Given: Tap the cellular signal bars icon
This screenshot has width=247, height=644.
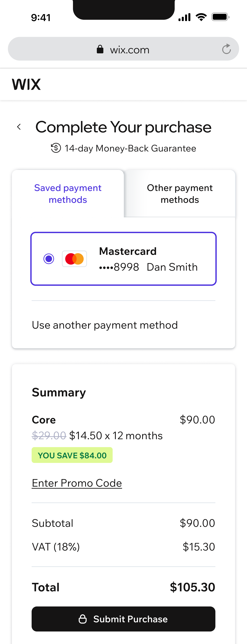Looking at the screenshot, I should click(184, 17).
